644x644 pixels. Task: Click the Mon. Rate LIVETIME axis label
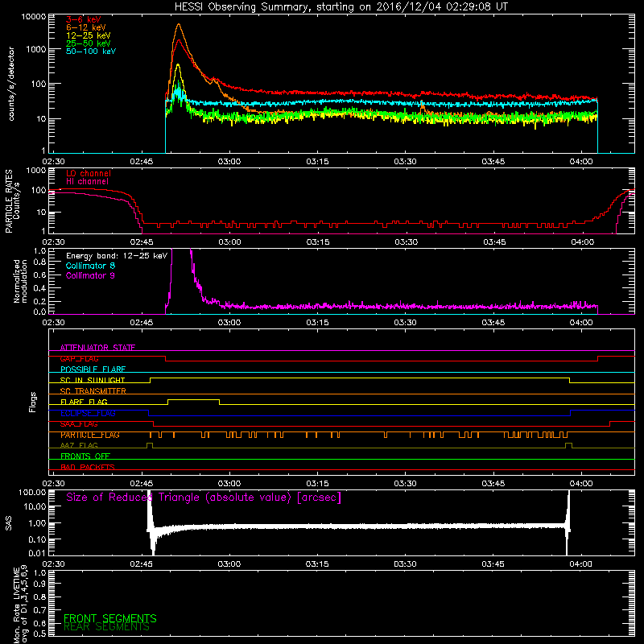coord(20,605)
